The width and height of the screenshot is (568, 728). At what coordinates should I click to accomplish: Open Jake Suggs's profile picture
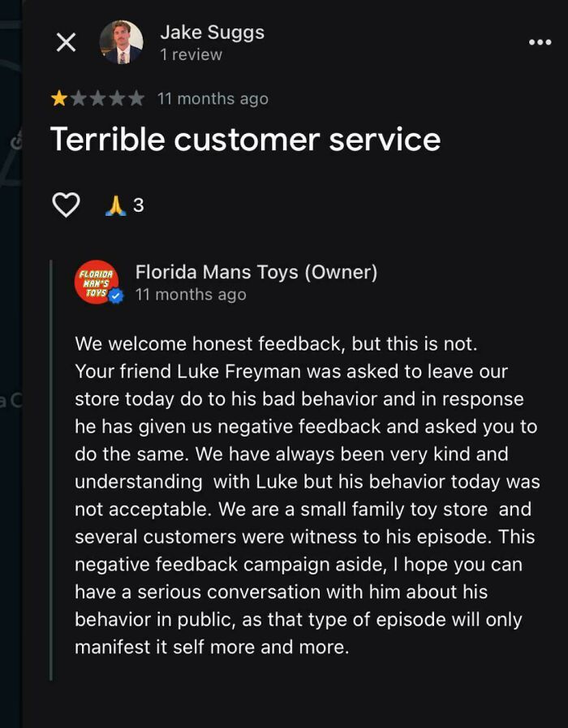click(x=120, y=43)
